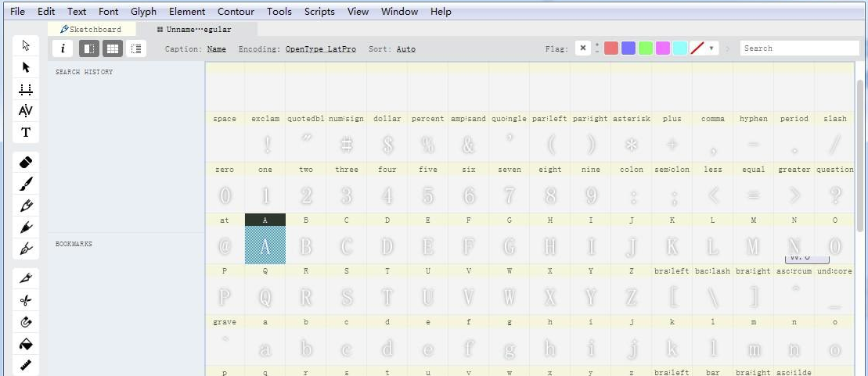The height and width of the screenshot is (376, 868).
Task: Choose the Kerning (AV) tool
Action: click(26, 110)
